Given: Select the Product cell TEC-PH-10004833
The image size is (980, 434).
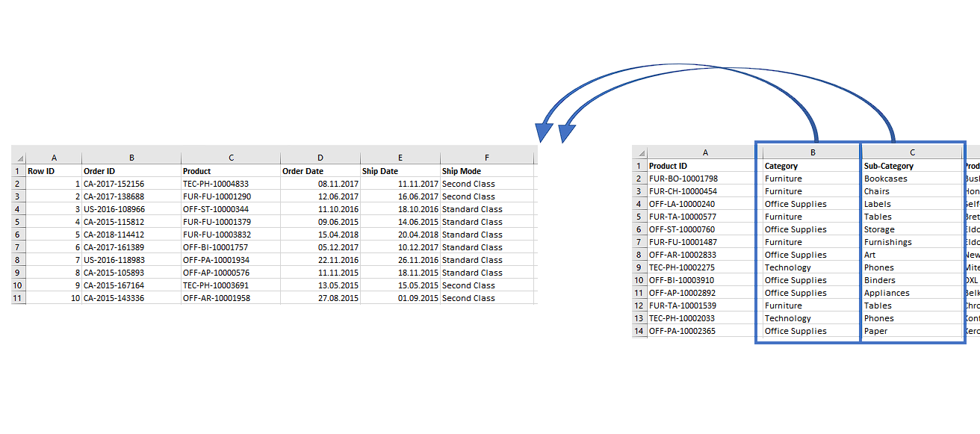Looking at the screenshot, I should pyautogui.click(x=231, y=183).
